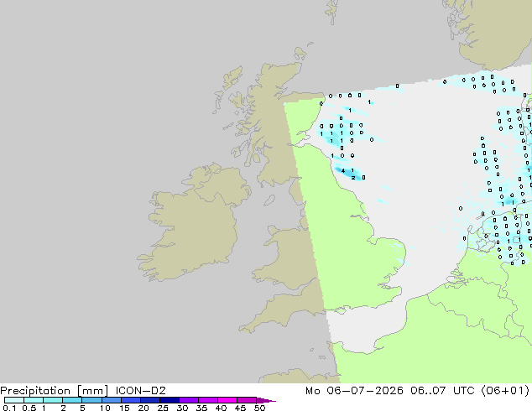Pick the 5–10 mm legend swatch
This screenshot has height=411, width=532.
pos(91,400)
